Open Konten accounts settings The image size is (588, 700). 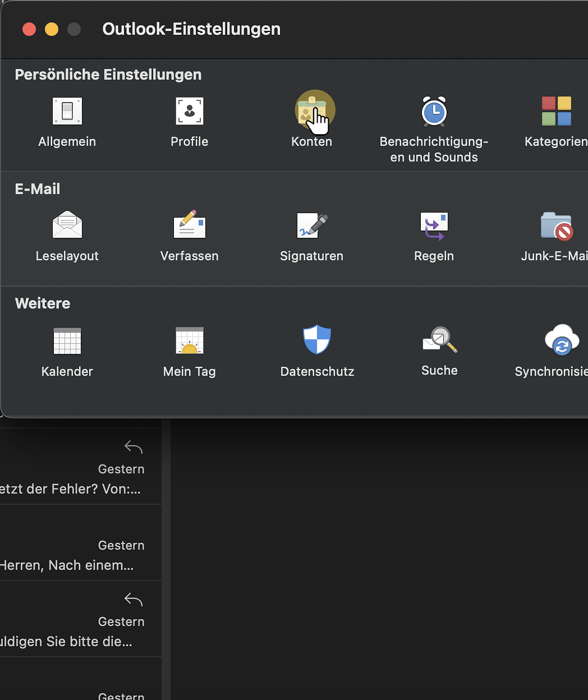point(312,112)
